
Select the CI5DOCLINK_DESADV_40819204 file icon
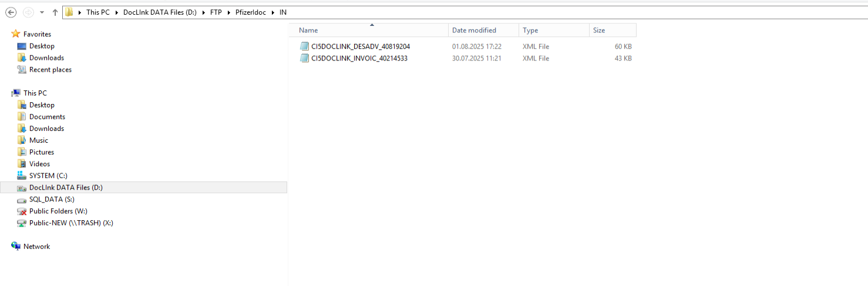click(304, 46)
